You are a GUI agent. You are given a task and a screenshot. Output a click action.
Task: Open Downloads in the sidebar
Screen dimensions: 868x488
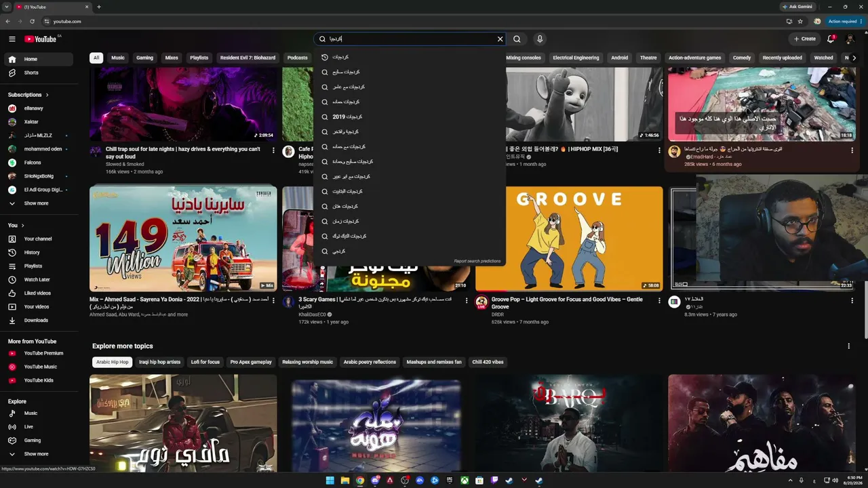click(40, 320)
